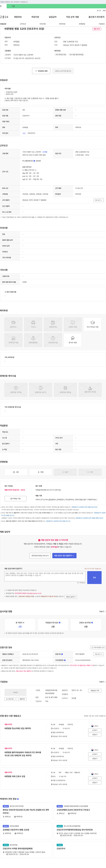Open the 바른병원 청소(미화) 모집 (계약직) posting
Image resolution: width=106 pixels, height=868 pixels.
18,728
